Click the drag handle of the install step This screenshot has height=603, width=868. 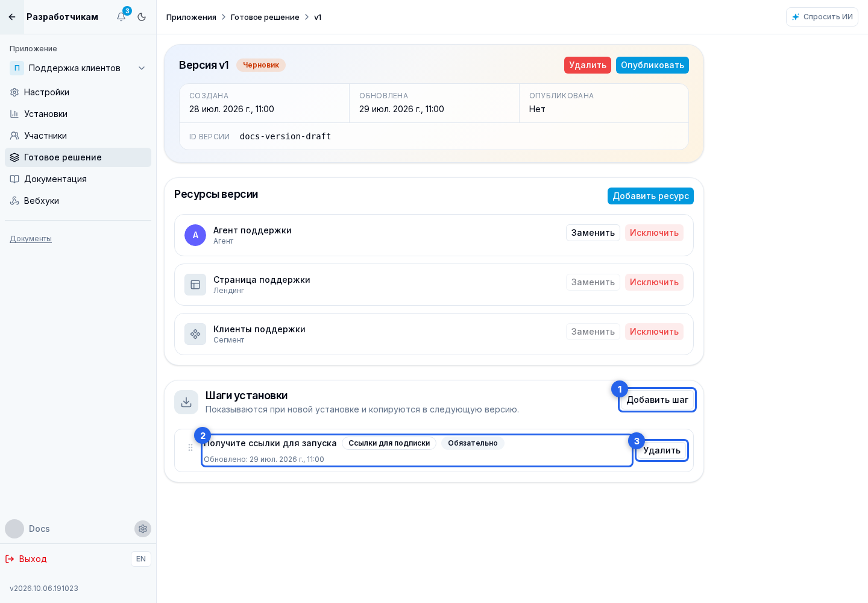click(190, 447)
